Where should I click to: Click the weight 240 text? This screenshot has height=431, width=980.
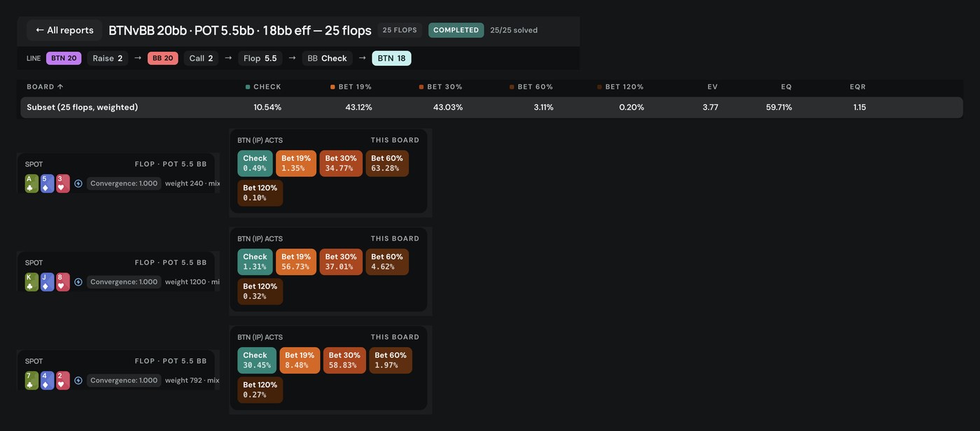click(184, 183)
